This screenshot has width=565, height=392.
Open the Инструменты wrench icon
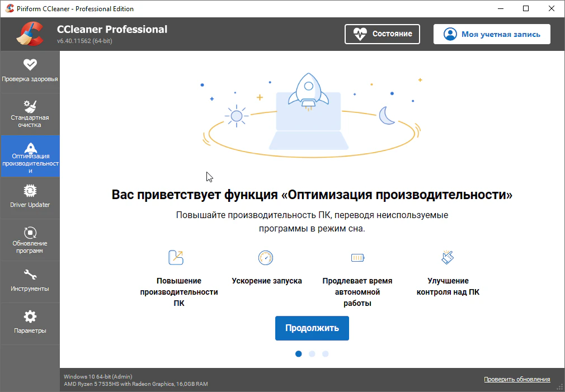30,275
